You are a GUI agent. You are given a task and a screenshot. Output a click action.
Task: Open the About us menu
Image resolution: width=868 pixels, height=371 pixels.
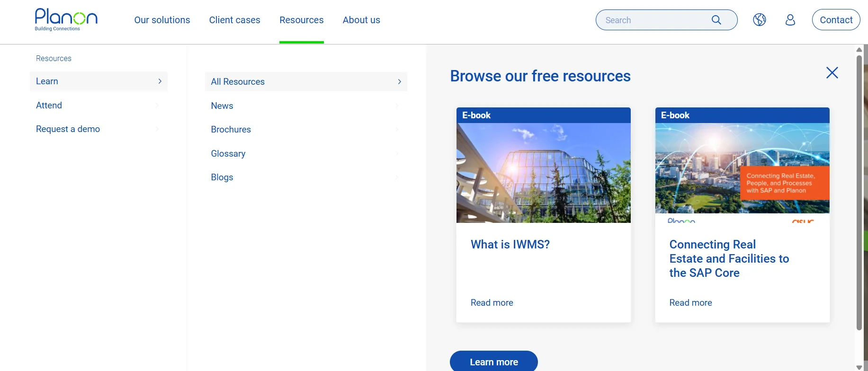[x=361, y=20]
